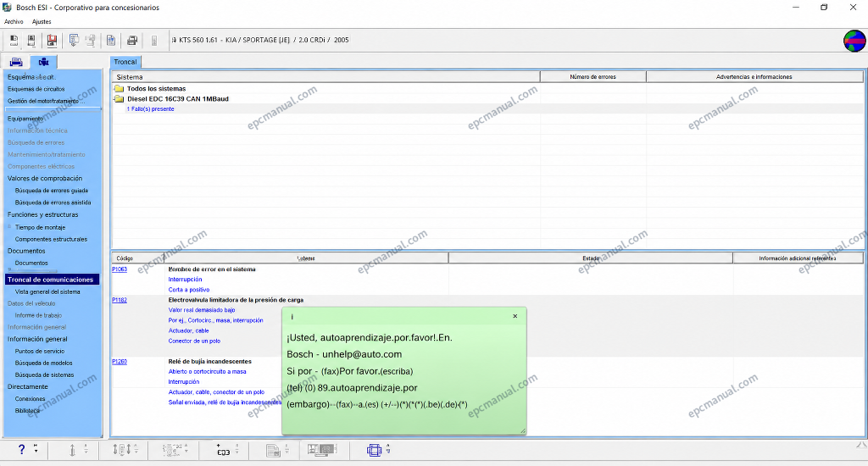
Task: Open 'Búsqueda de errores guiada' in sidebar
Action: (52, 191)
